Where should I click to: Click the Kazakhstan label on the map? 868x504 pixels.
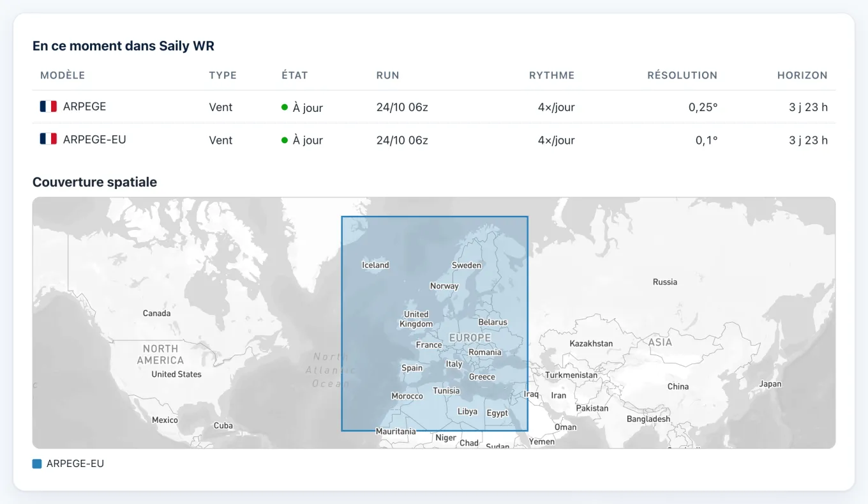[x=591, y=344]
